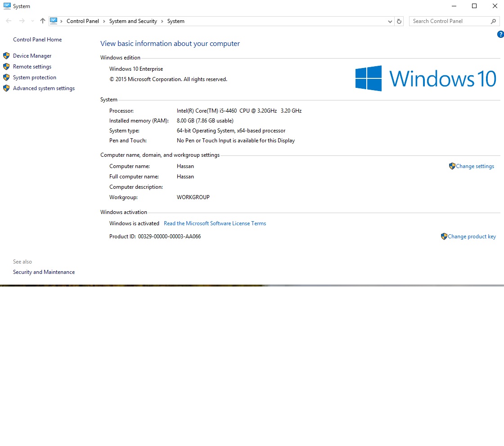Open Security and Maintenance link
The width and height of the screenshot is (504, 446).
point(44,272)
